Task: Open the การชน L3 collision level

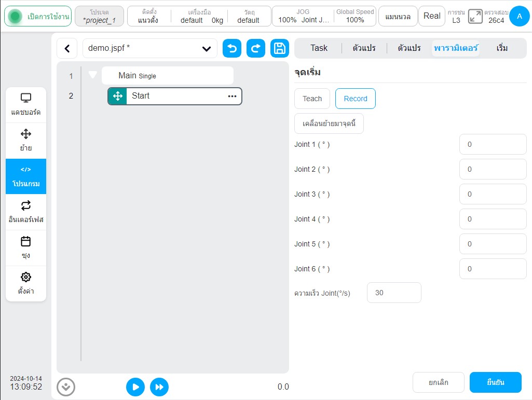Action: coord(456,16)
